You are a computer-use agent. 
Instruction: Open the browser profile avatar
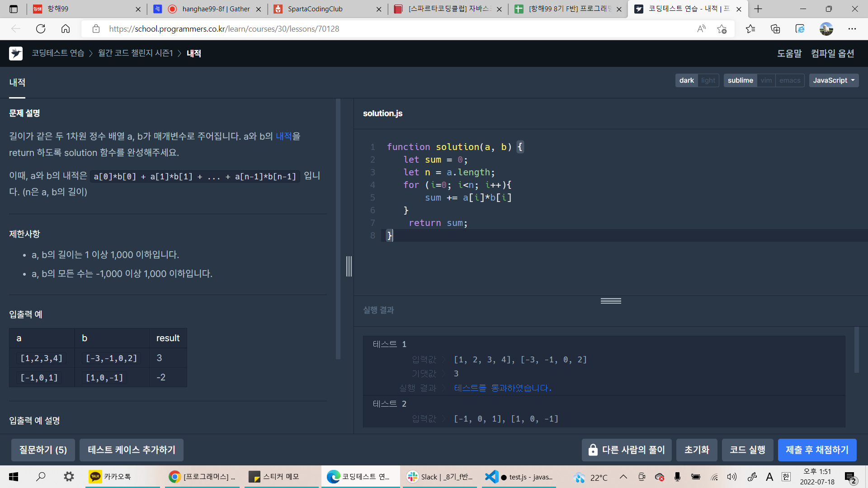tap(826, 29)
